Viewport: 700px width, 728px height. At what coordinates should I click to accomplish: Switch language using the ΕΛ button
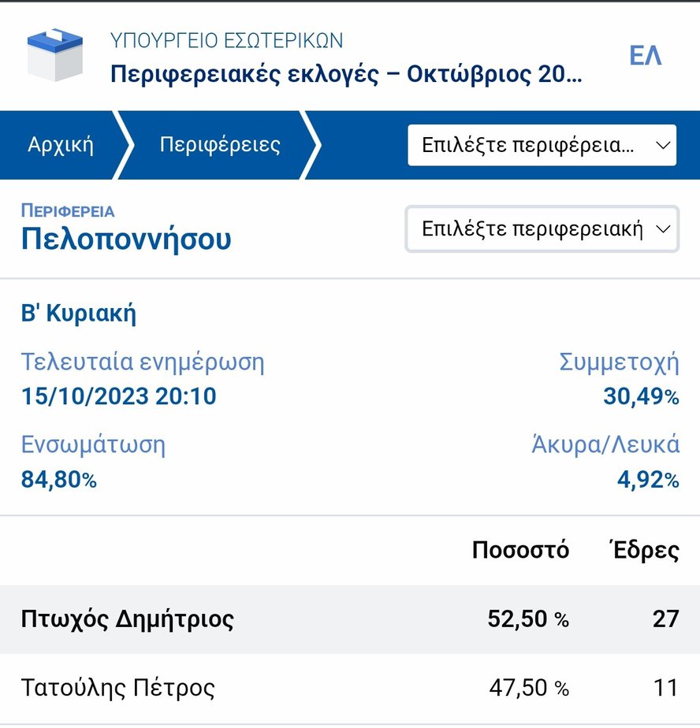coord(645,56)
